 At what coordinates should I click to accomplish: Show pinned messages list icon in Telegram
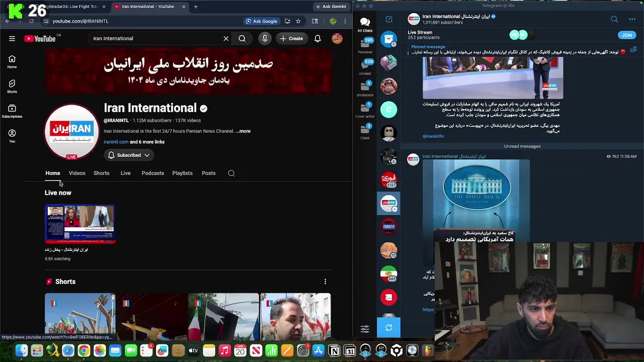pyautogui.click(x=633, y=50)
